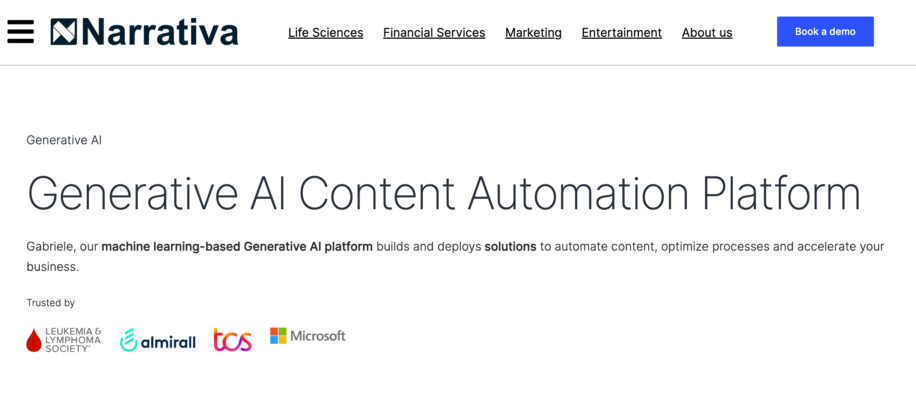Open the Entertainment nav link
916x399 pixels.
coord(622,33)
